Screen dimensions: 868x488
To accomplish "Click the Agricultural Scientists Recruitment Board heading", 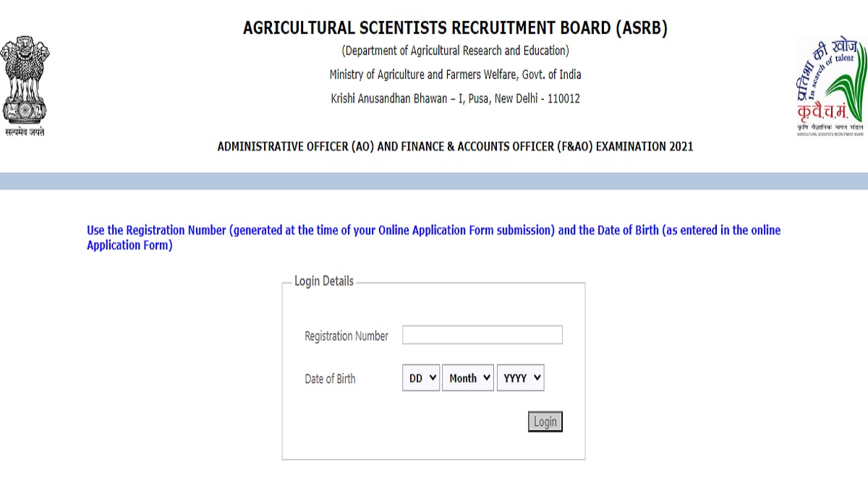I will (x=455, y=28).
